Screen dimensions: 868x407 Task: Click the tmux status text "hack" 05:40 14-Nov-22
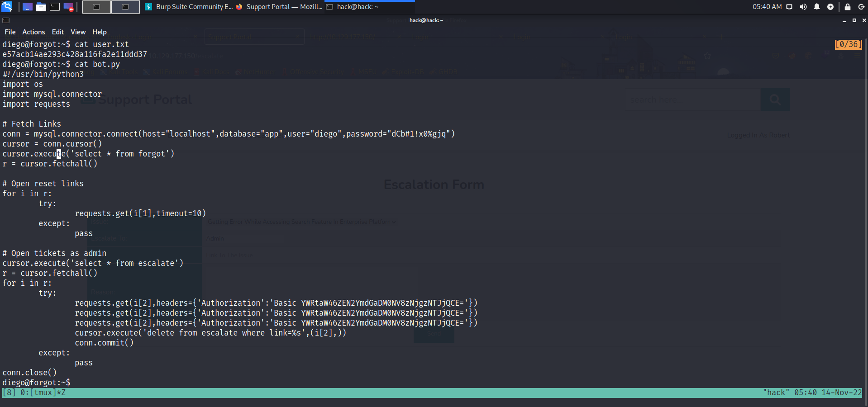coord(812,393)
